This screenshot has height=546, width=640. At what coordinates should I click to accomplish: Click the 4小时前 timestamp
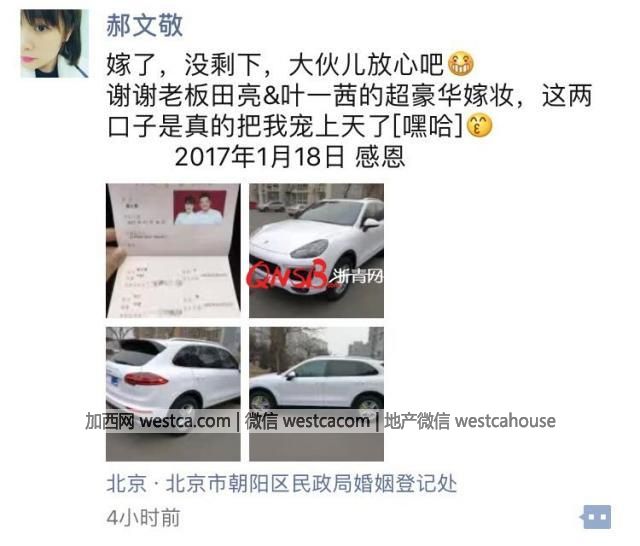(143, 518)
